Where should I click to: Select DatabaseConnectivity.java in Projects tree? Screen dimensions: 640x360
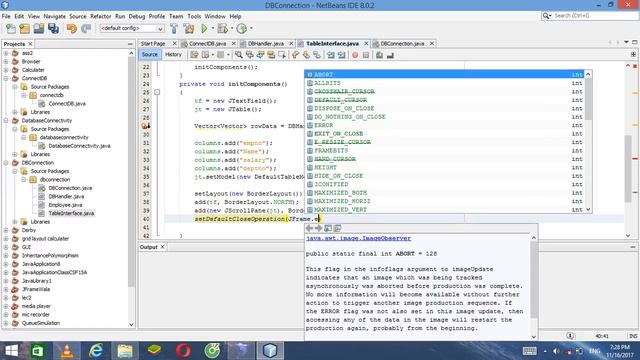click(x=79, y=146)
